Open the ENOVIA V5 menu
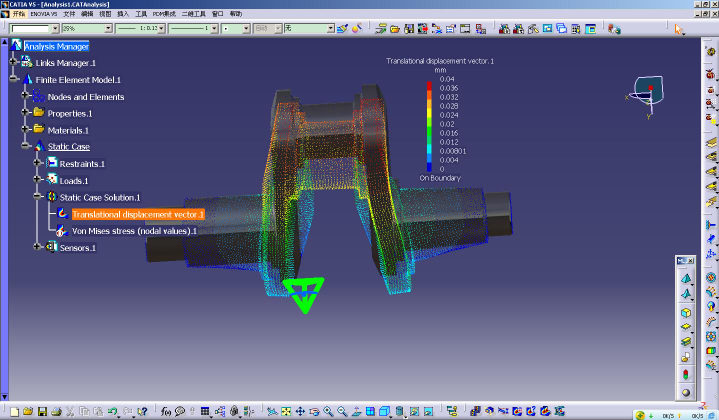The image size is (719, 420). pyautogui.click(x=44, y=14)
